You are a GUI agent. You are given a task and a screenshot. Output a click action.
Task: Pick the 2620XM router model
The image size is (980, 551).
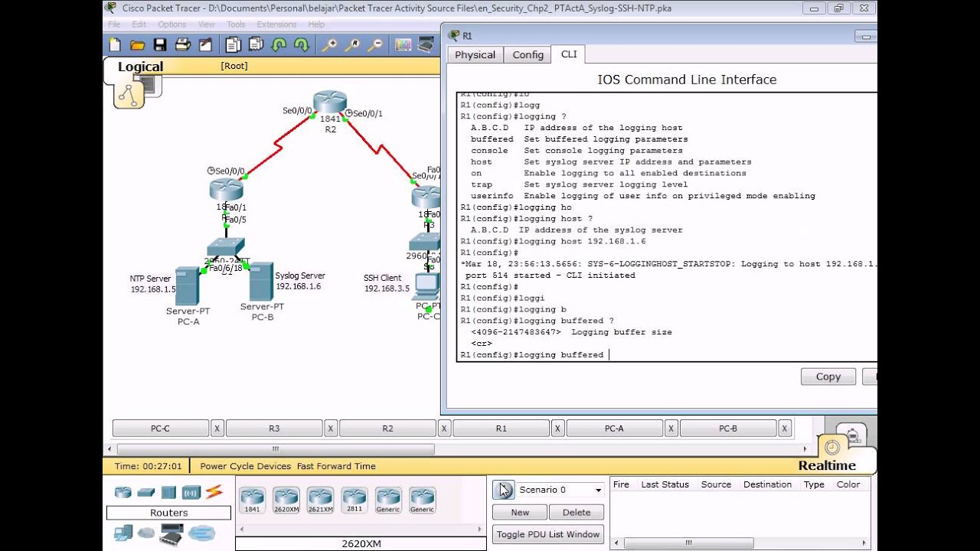coord(286,500)
